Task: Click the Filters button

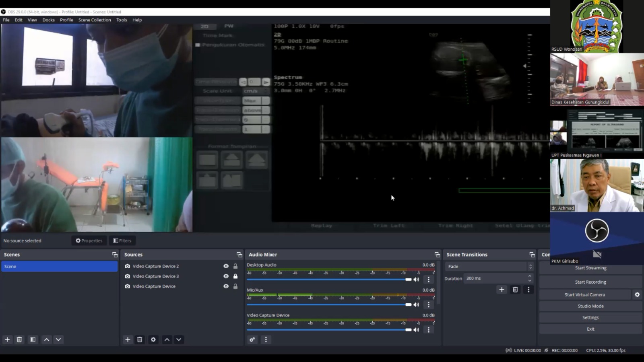Action: pyautogui.click(x=122, y=241)
